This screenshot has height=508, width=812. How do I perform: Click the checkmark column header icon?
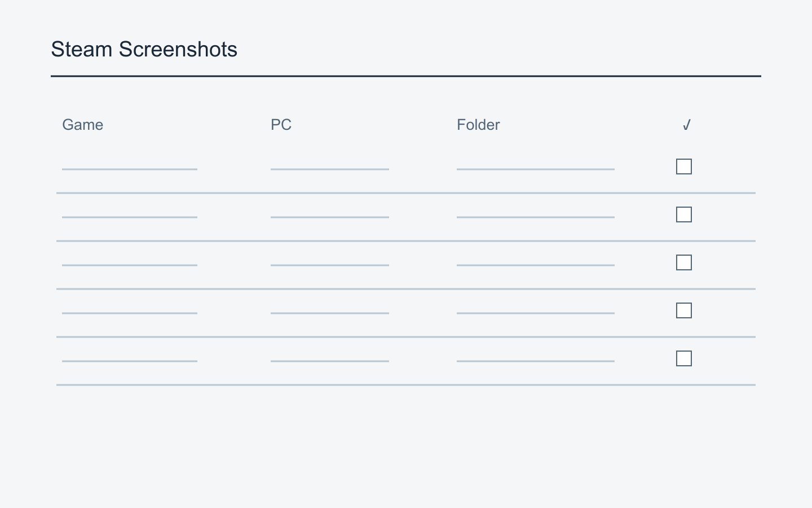[x=686, y=125]
